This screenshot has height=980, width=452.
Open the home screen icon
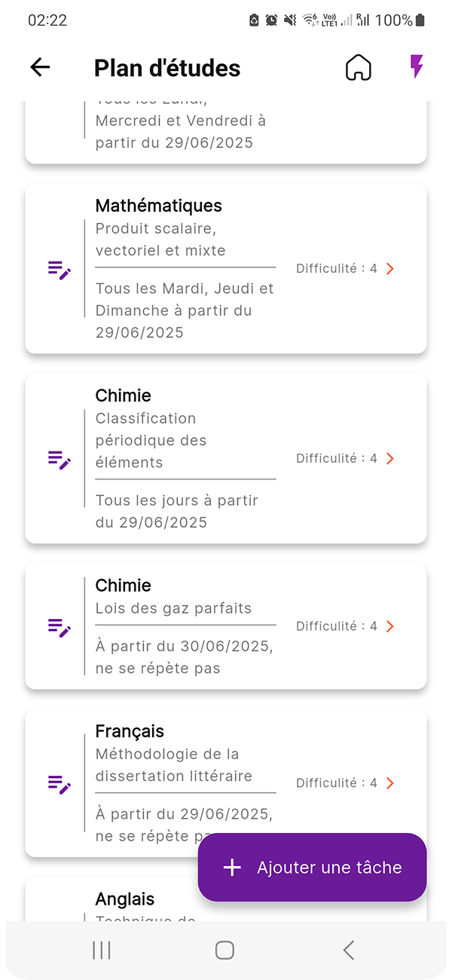(x=359, y=68)
